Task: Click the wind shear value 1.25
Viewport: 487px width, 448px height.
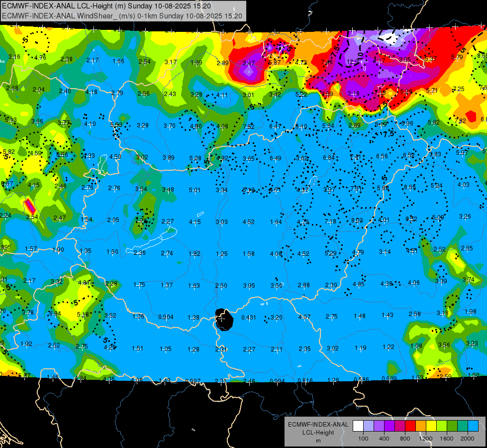Action: pos(222,254)
